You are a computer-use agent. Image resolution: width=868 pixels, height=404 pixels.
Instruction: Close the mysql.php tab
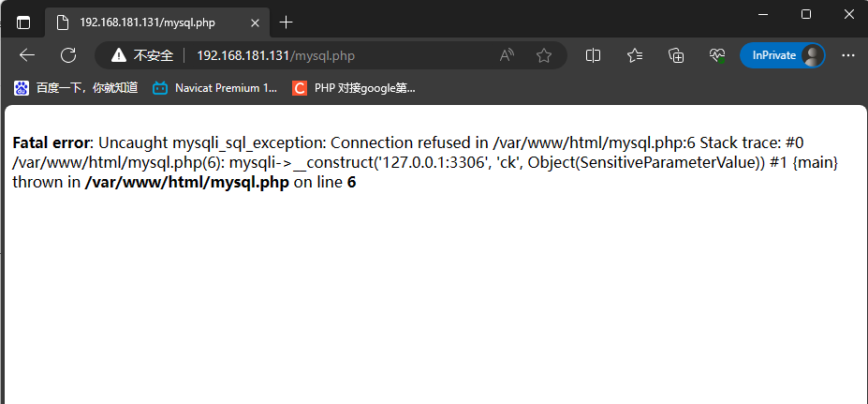[255, 22]
